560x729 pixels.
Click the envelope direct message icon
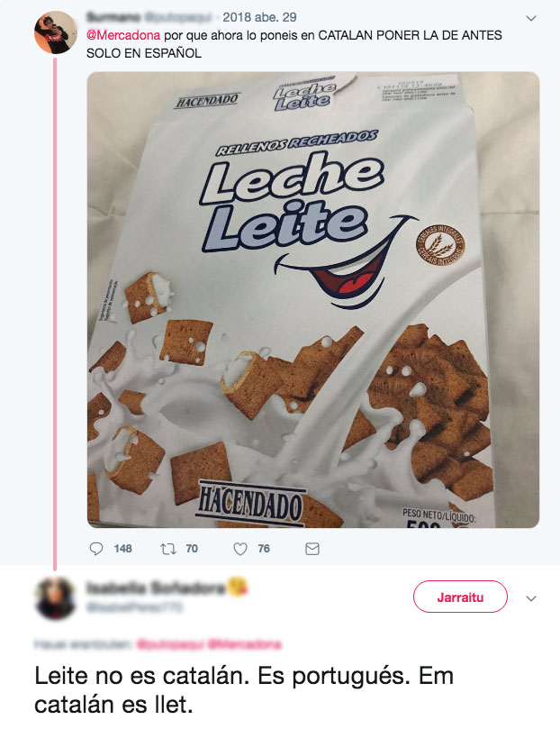[312, 548]
